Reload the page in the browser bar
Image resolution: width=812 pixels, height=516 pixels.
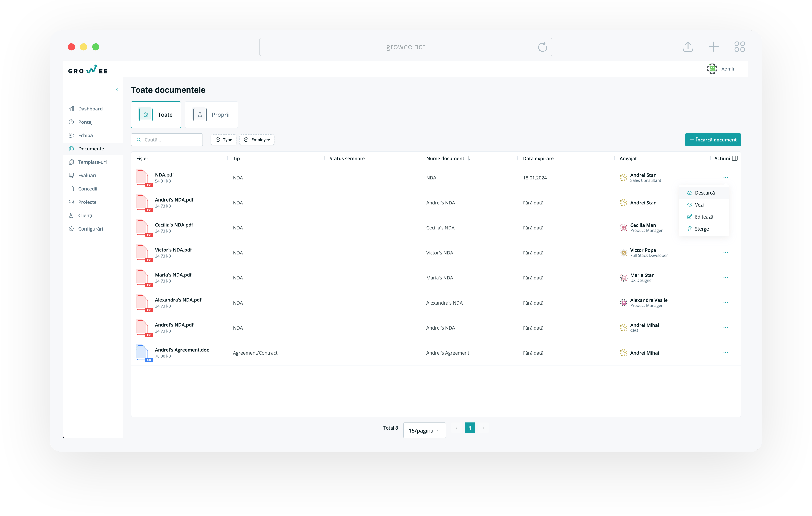pyautogui.click(x=542, y=47)
